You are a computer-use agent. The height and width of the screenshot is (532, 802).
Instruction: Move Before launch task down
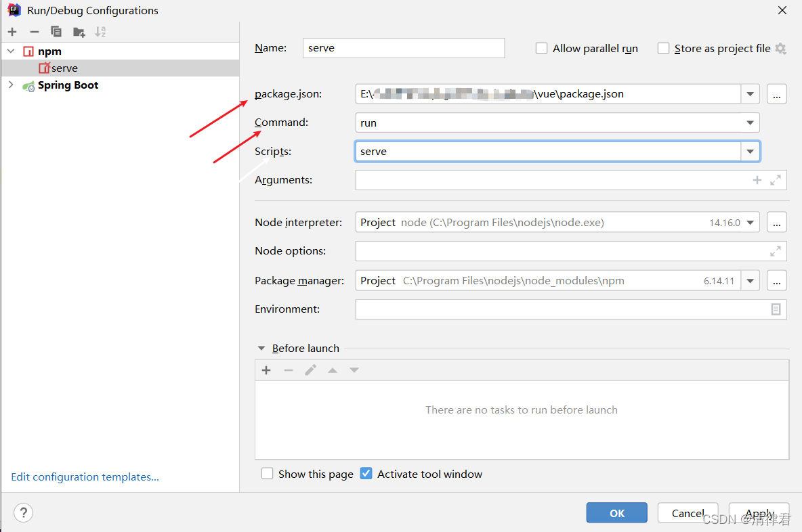[x=354, y=370]
